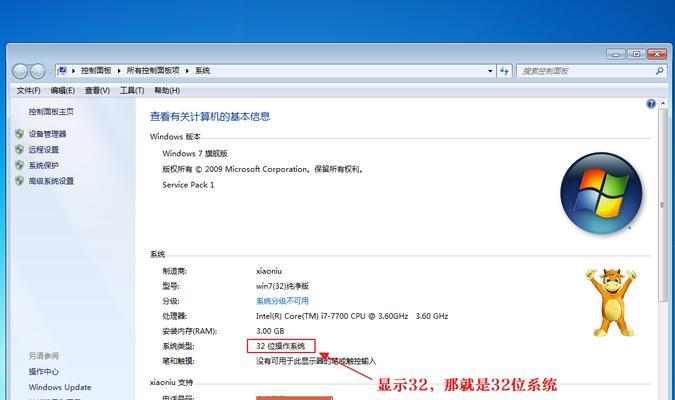The height and width of the screenshot is (400, 675).
Task: Click shield icon next to 系统保护
Action: tap(19, 165)
